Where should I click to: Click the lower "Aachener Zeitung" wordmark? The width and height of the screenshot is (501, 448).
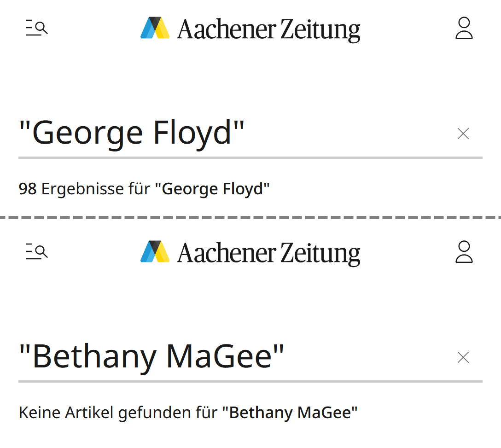point(268,253)
